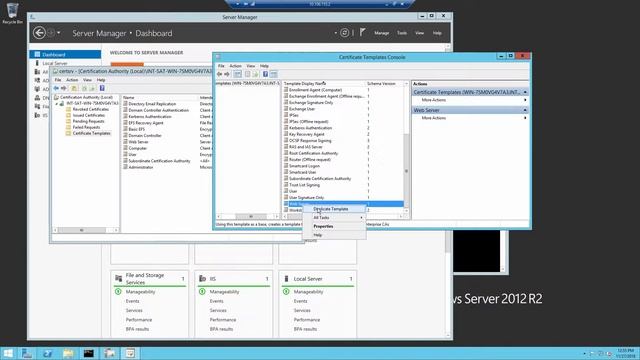Expand More Actions under Web Server section
The image size is (640, 360).
(471, 118)
